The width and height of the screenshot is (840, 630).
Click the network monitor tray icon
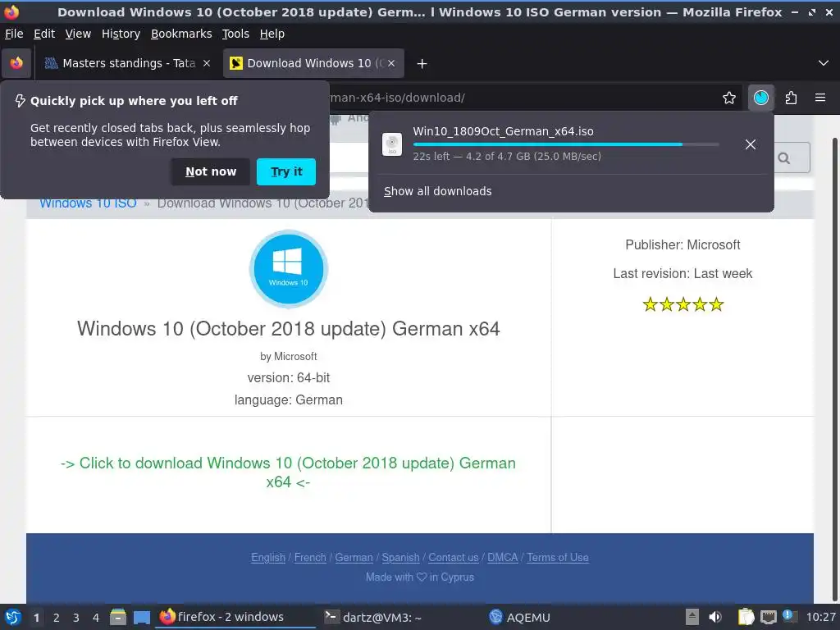768,617
